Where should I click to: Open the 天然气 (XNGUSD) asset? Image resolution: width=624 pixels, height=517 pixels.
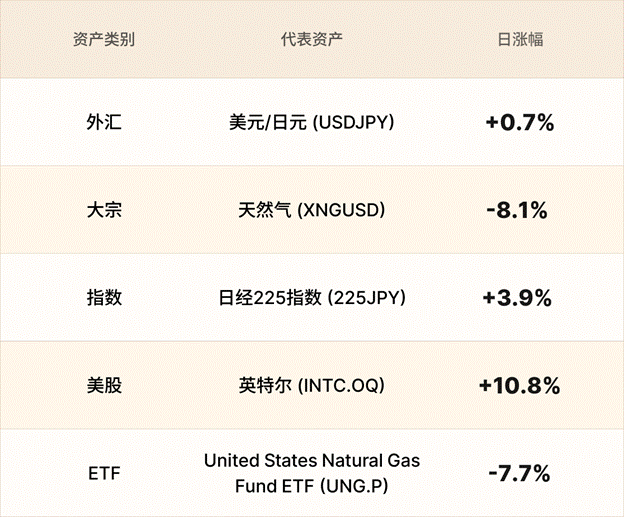click(x=312, y=210)
